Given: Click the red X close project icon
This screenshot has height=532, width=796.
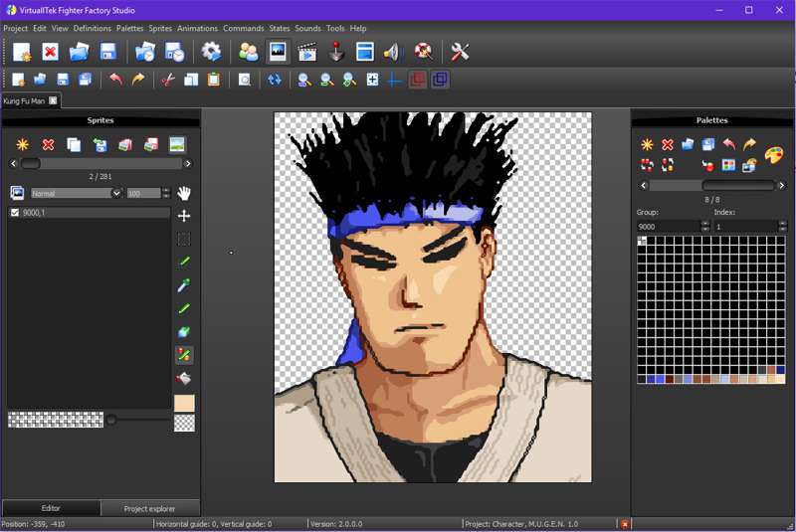Looking at the screenshot, I should tap(51, 52).
